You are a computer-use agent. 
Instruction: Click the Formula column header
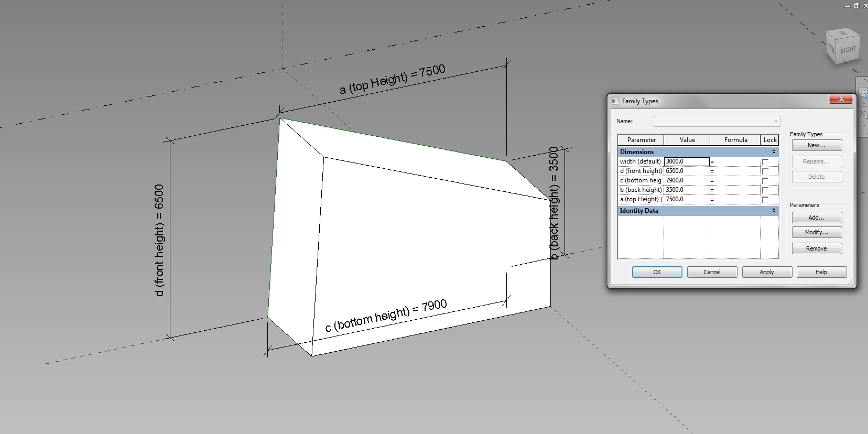[x=735, y=140]
